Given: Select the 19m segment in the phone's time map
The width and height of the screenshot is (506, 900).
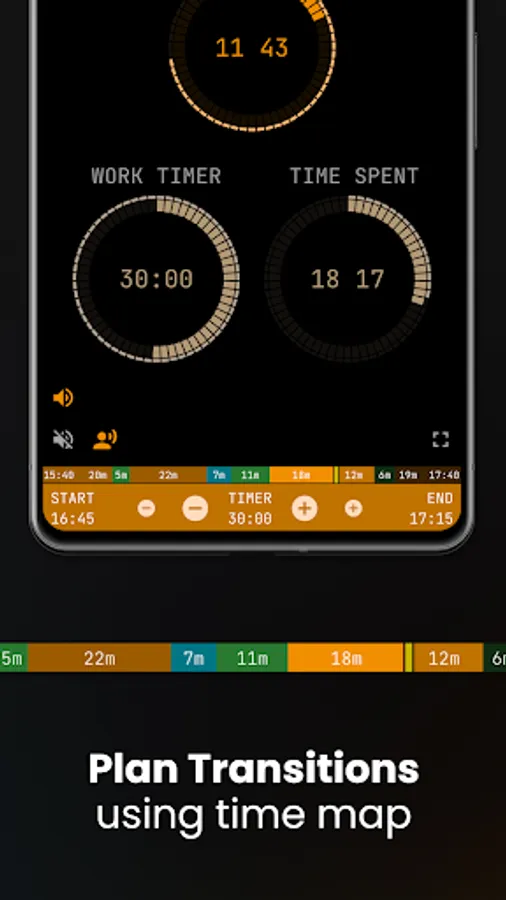Looking at the screenshot, I should (408, 475).
